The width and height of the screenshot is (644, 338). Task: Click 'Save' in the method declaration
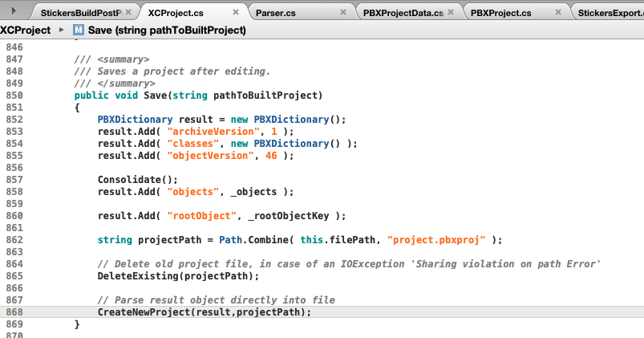tap(156, 96)
